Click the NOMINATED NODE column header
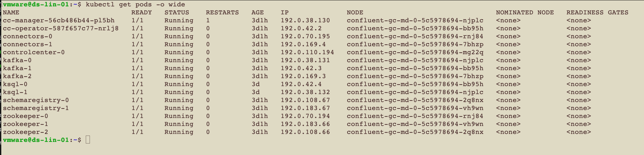The image size is (644, 155). pyautogui.click(x=525, y=12)
